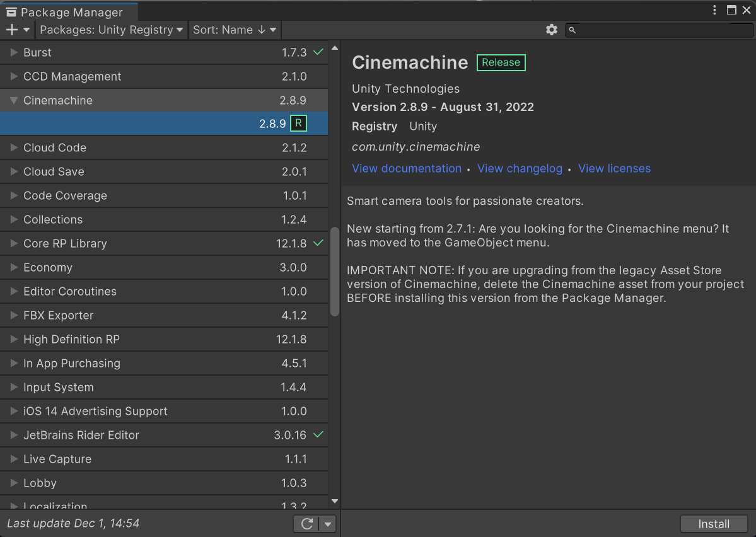Click installed checkmark next to JetBrains Rider Editor
Viewport: 756px width, 537px height.
318,434
